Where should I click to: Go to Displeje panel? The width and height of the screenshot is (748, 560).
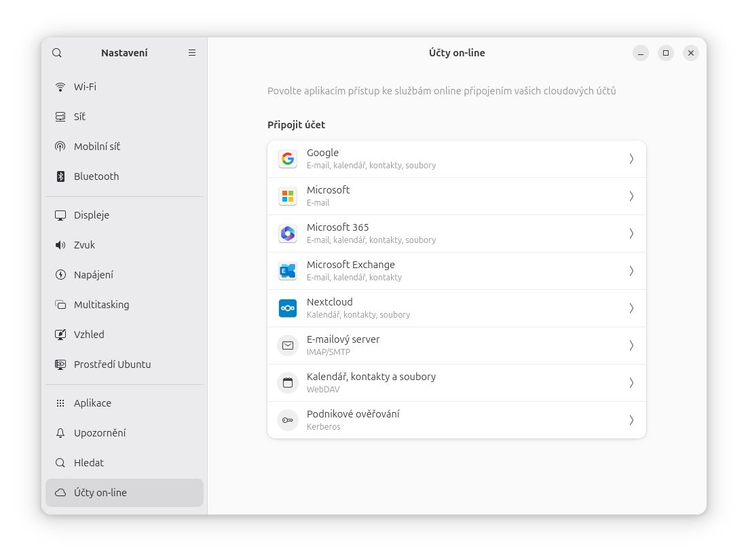click(124, 215)
